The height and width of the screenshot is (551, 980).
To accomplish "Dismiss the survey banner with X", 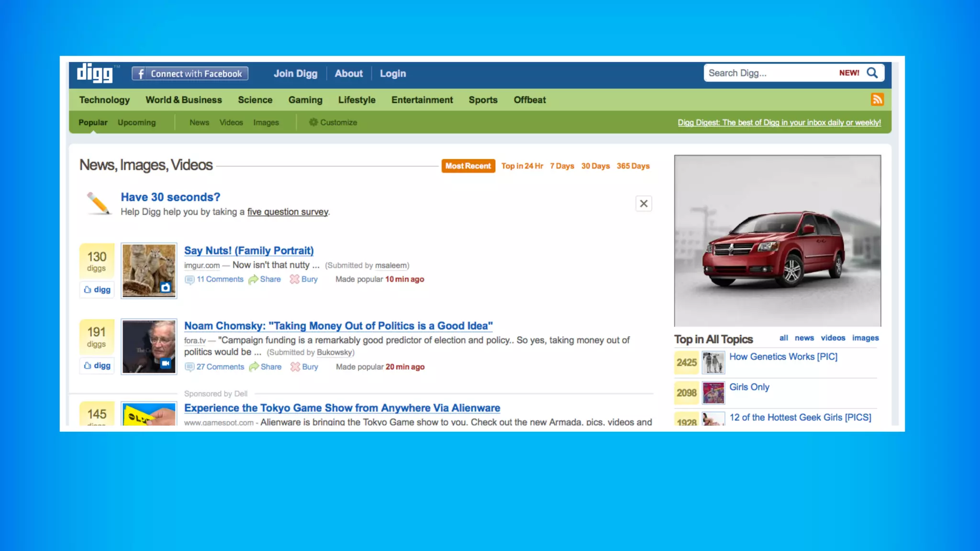I will coord(644,204).
